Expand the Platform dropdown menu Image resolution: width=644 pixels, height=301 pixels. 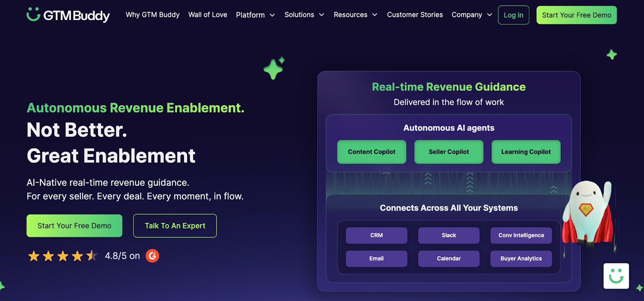pyautogui.click(x=255, y=15)
